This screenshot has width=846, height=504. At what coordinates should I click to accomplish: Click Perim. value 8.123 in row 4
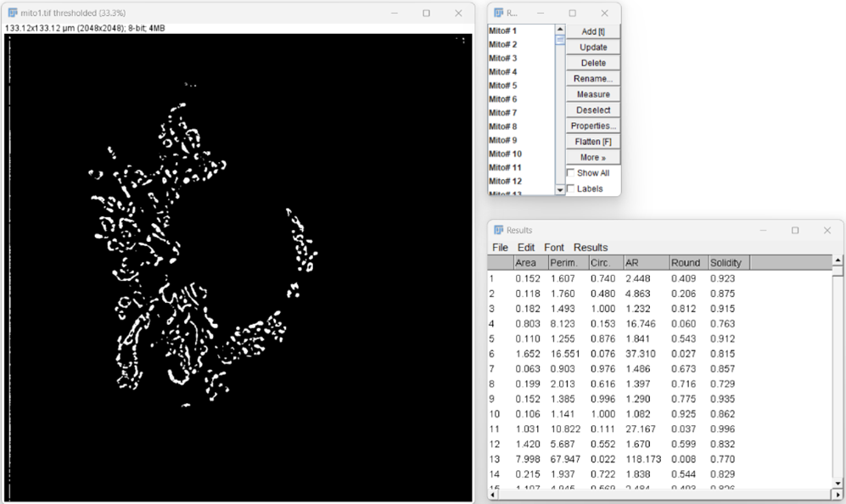pos(563,324)
